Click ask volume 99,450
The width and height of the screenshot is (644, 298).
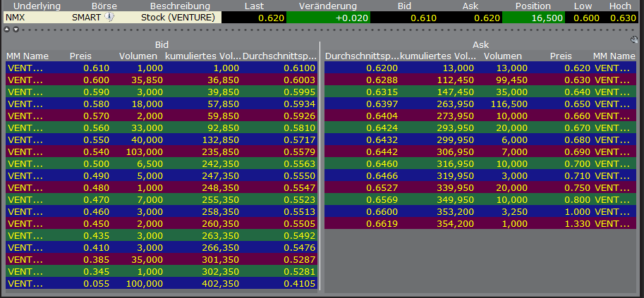[513, 80]
